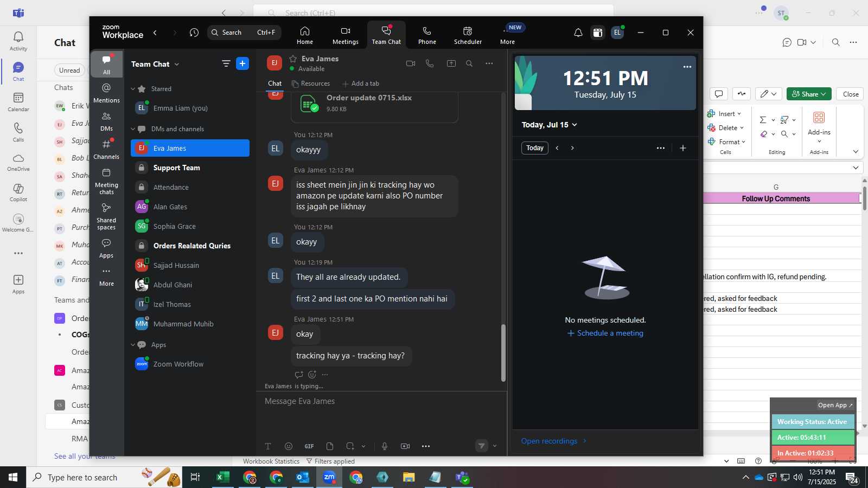The width and height of the screenshot is (868, 488).
Task: Open the Today, Jul 15 date dropdown
Action: click(550, 125)
